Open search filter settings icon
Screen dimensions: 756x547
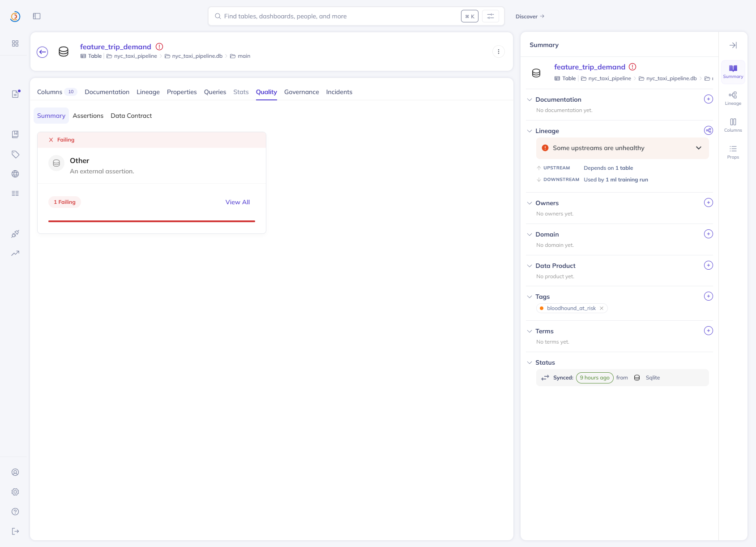point(491,16)
